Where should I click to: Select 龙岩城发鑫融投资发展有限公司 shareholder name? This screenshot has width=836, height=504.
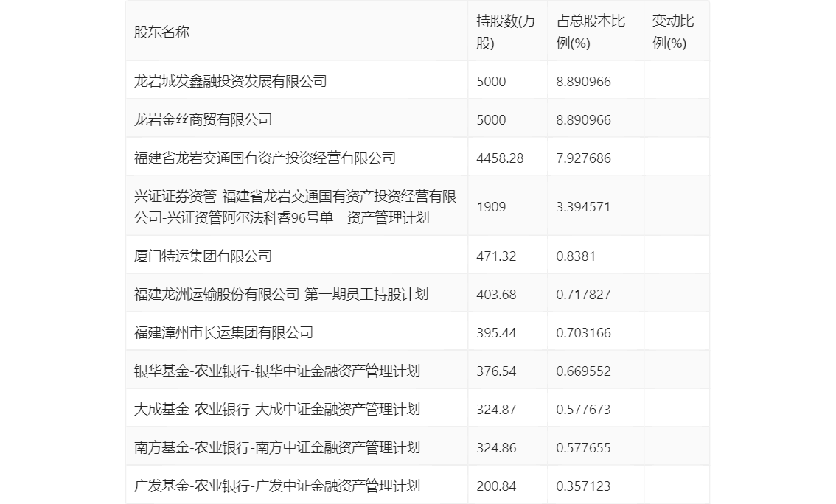coord(230,81)
